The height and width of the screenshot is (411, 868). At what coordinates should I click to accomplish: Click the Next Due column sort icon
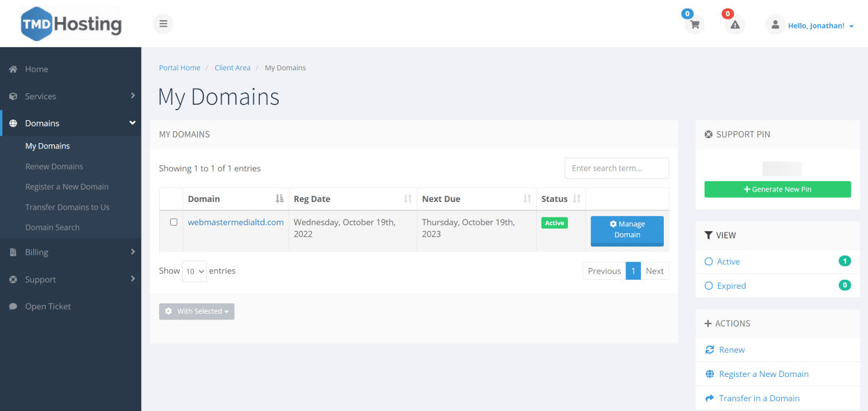pyautogui.click(x=528, y=199)
